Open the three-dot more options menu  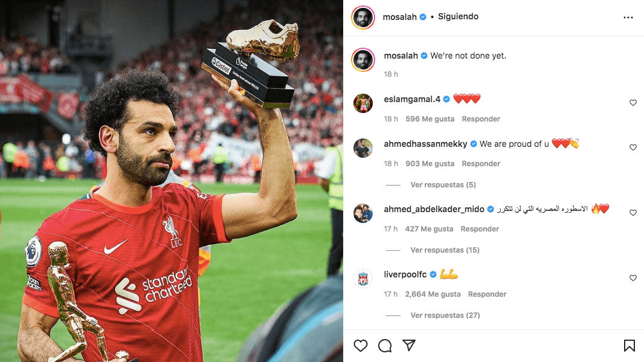pyautogui.click(x=628, y=18)
